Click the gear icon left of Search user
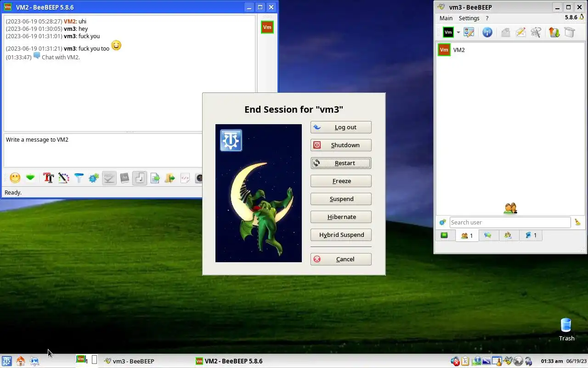The image size is (588, 368). [442, 222]
